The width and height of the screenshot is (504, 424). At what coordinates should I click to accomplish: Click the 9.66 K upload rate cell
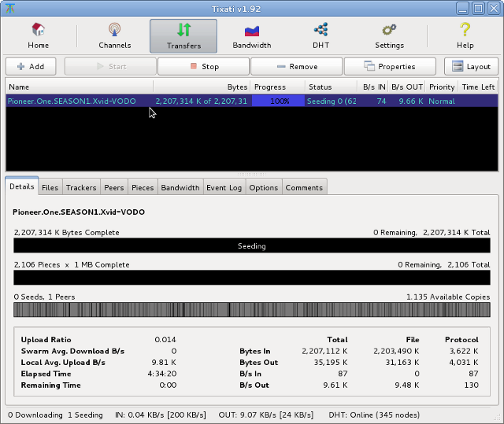[411, 101]
